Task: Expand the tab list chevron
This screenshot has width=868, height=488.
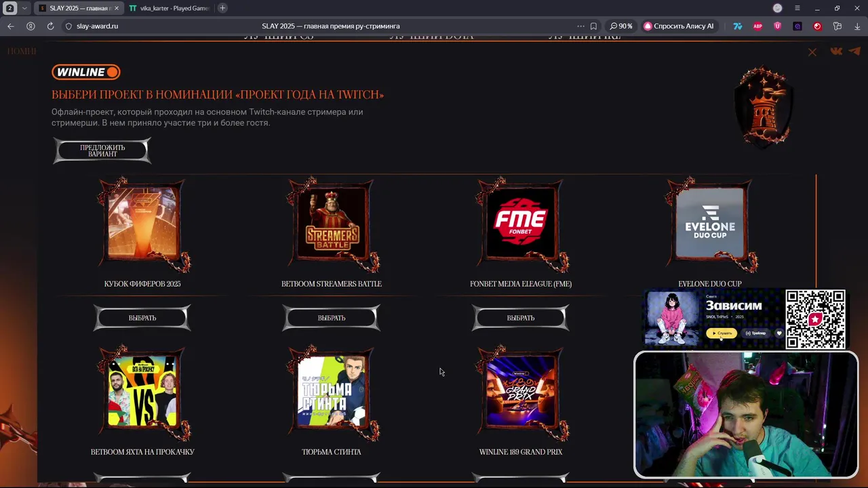Action: tap(24, 8)
